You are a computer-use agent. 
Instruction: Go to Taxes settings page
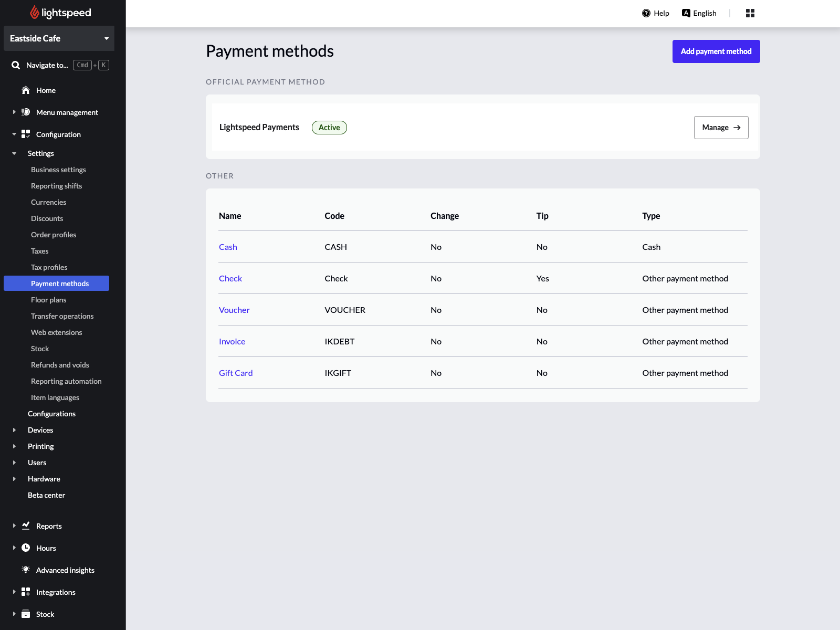(x=39, y=251)
